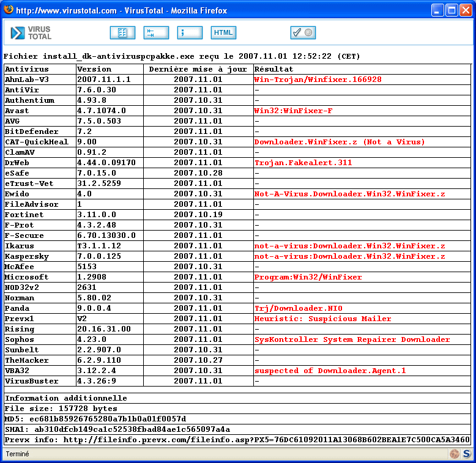Select the Heuristic: Suspicious Mailer result

322,319
